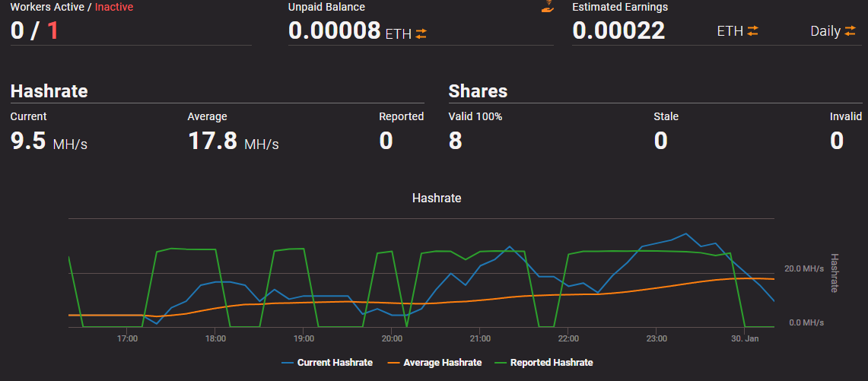Select valid shares count 8
868x381 pixels.
click(455, 141)
